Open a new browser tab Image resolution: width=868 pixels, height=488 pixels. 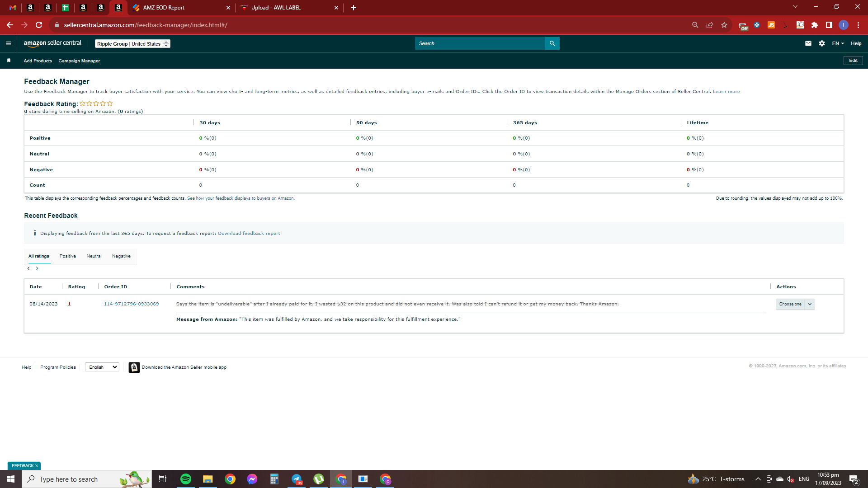(x=354, y=8)
